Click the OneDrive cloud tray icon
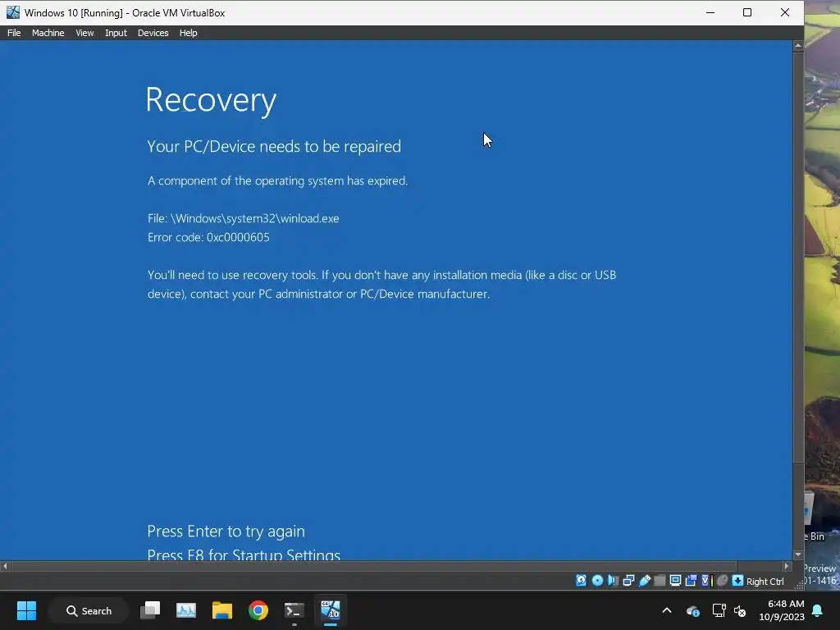 [x=692, y=610]
